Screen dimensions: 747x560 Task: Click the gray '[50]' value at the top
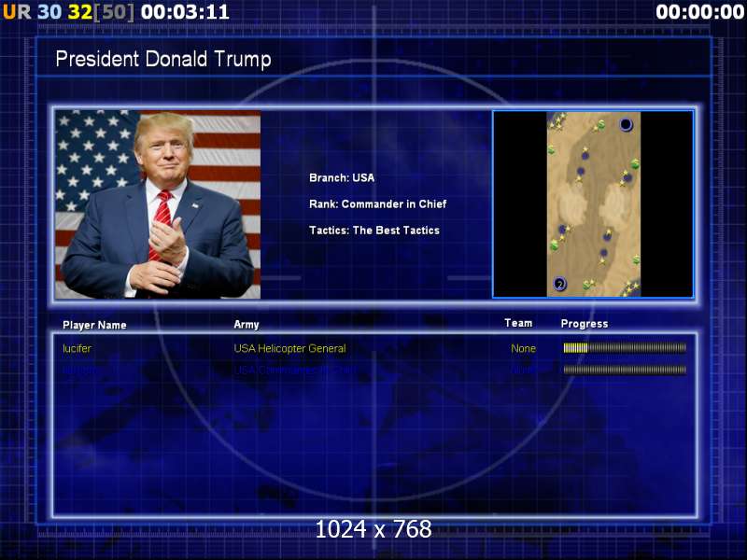click(x=113, y=12)
